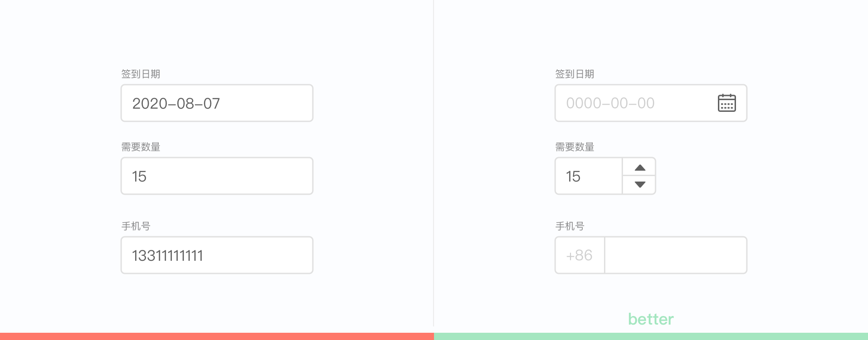The width and height of the screenshot is (868, 340).
Task: Select the 手机号 label above the 13311111111 field
Action: pyautogui.click(x=136, y=226)
